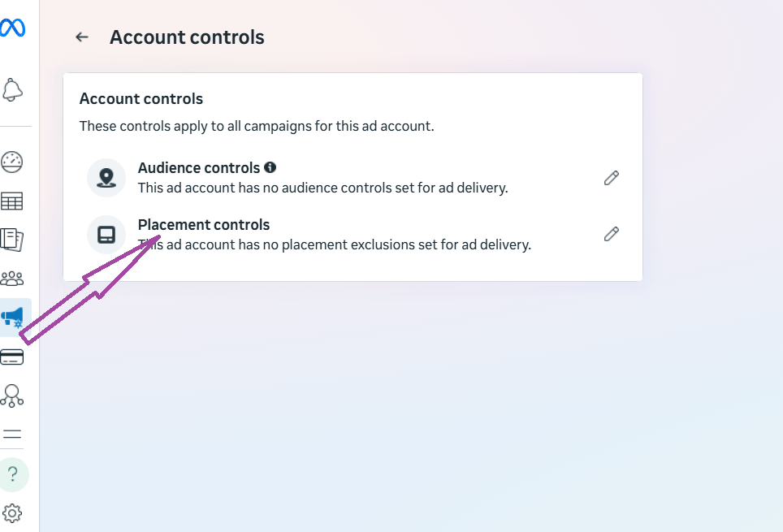Click the Placement controls device icon
Viewport: 783px width, 532px height.
[106, 234]
